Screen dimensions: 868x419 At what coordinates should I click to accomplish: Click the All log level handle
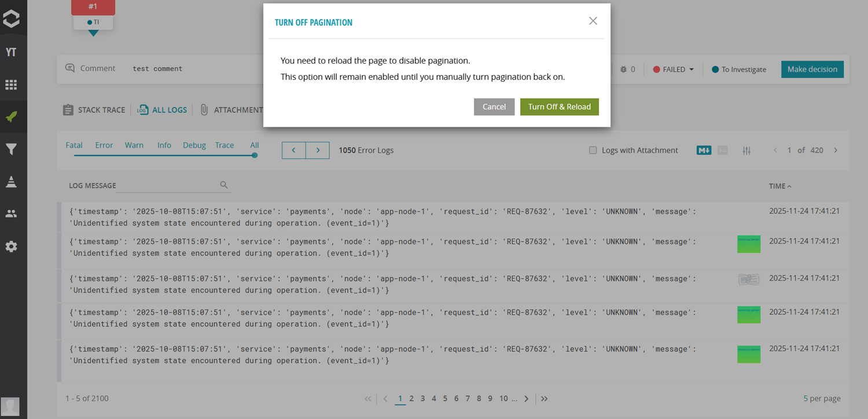pos(255,155)
